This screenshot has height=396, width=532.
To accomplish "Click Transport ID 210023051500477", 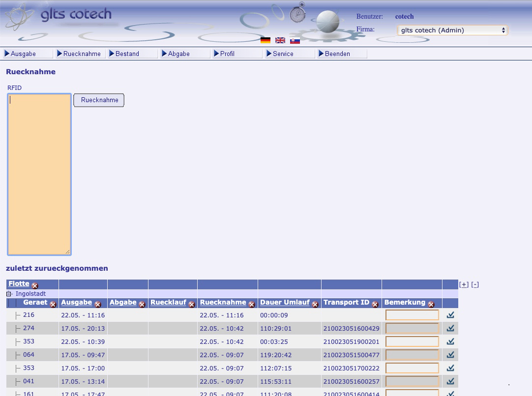I will pos(351,355).
